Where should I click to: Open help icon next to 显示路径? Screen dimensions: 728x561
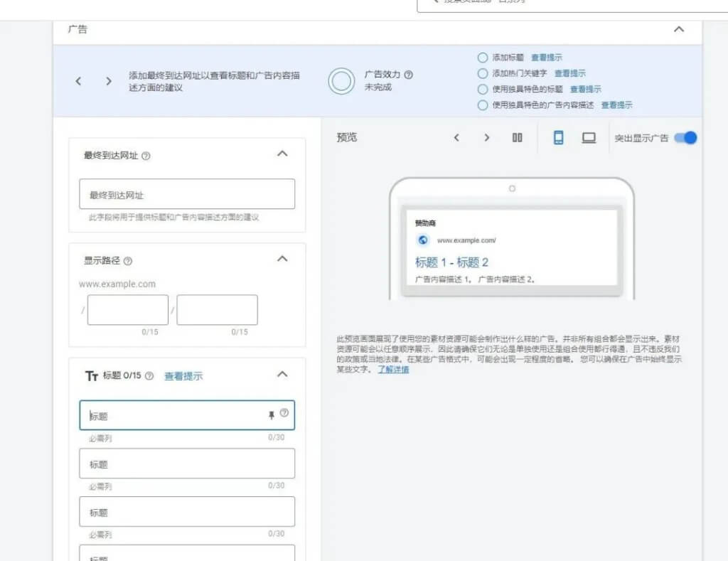(x=128, y=261)
